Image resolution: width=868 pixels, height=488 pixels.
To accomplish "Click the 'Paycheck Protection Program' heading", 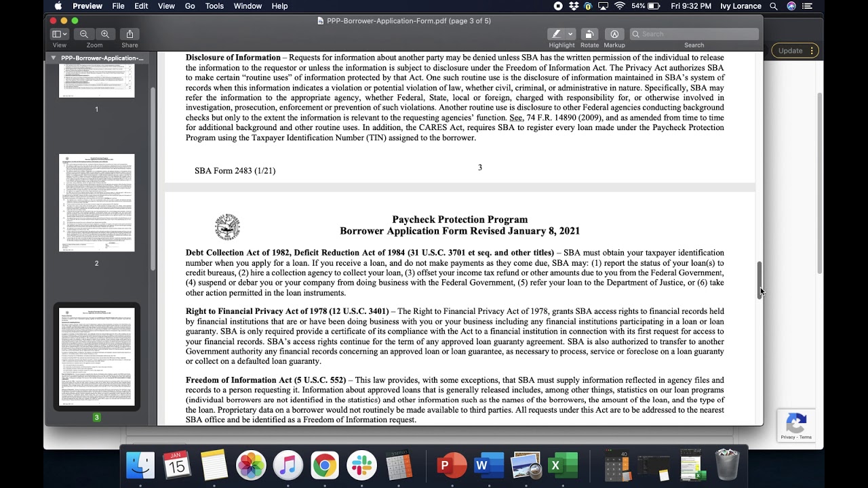I will [x=460, y=220].
